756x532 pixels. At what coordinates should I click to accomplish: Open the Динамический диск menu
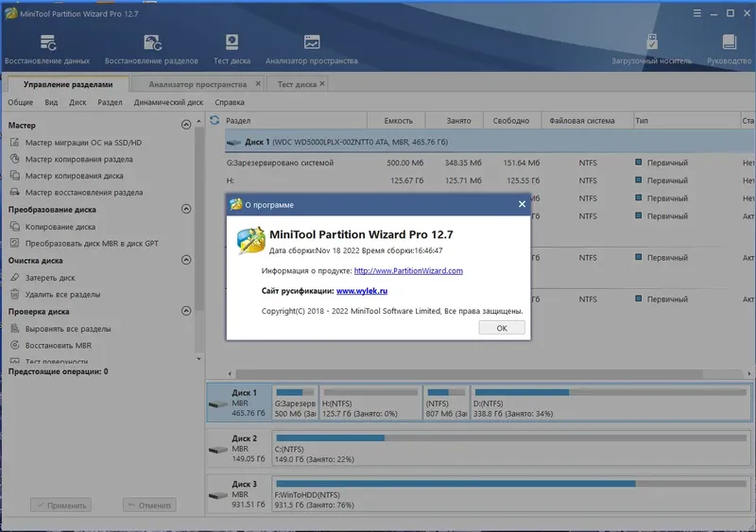(169, 102)
